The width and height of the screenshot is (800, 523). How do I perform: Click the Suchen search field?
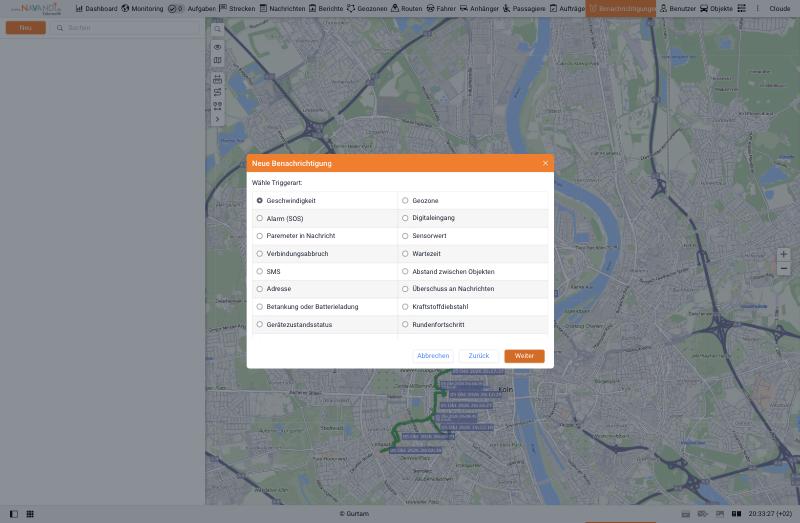126,28
